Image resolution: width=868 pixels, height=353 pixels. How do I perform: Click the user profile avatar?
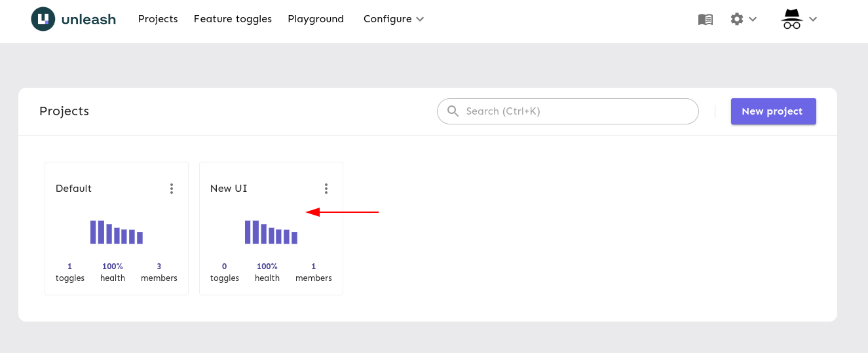tap(792, 20)
